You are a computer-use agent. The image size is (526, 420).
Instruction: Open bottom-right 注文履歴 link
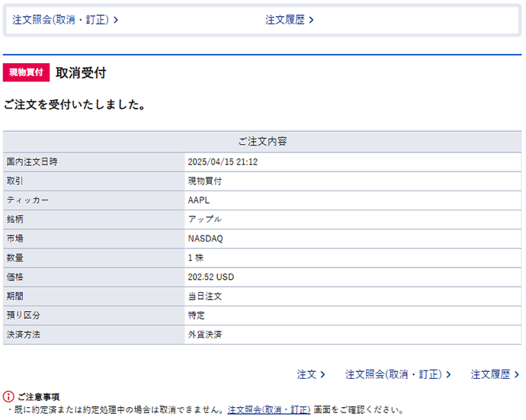tap(495, 374)
